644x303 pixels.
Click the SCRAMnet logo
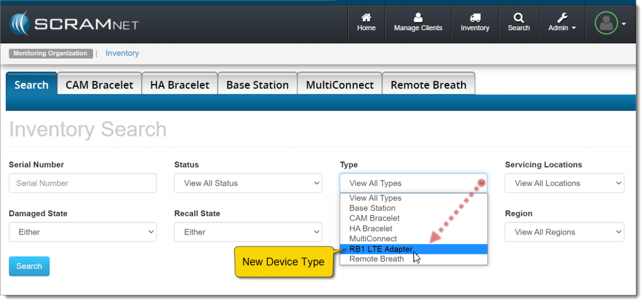pyautogui.click(x=74, y=24)
